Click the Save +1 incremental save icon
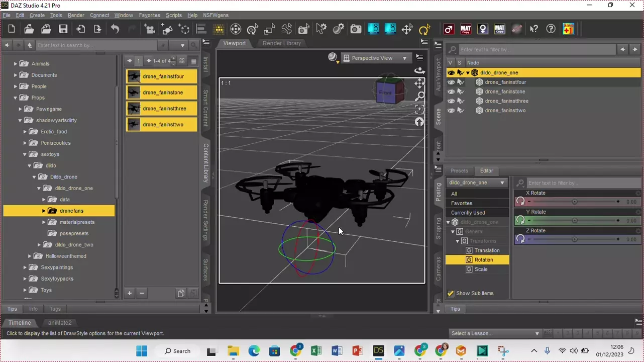Screen dimensions: 644x362 (568, 29)
